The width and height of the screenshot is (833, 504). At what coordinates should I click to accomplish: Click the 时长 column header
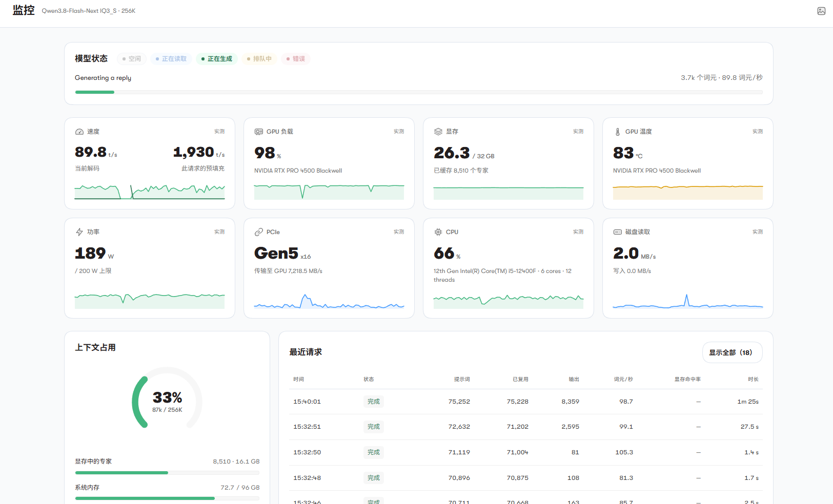click(x=753, y=380)
